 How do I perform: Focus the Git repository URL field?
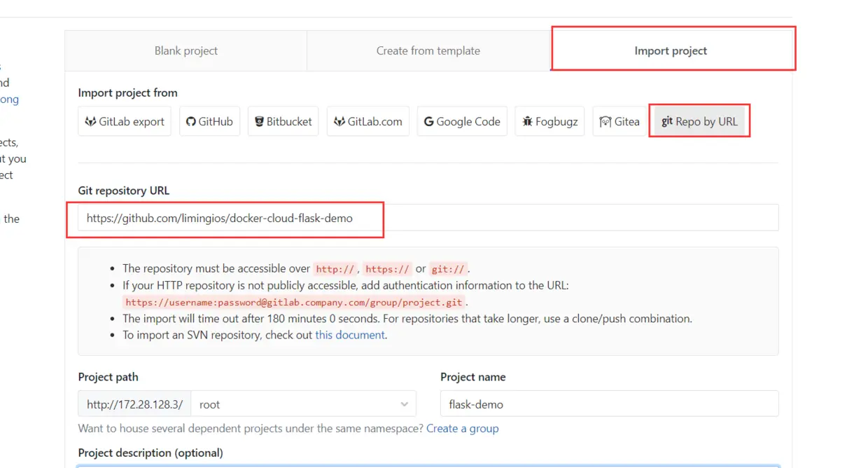coord(428,218)
